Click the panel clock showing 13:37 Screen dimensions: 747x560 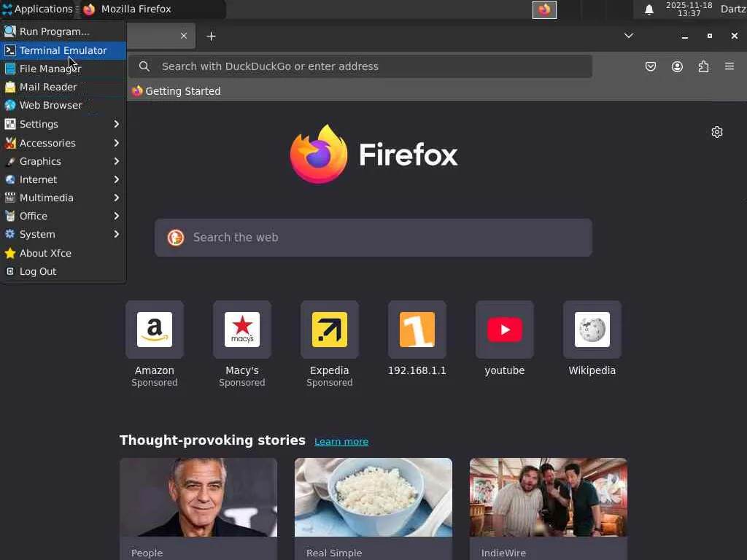point(689,9)
